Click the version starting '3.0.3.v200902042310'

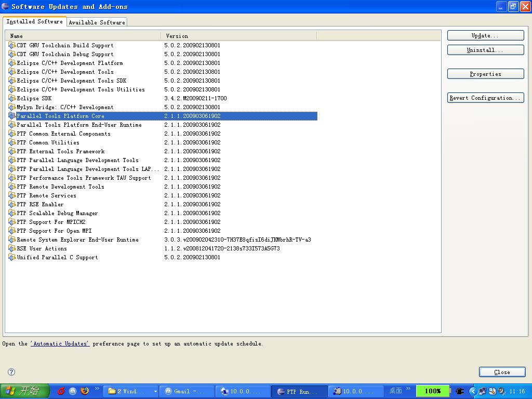pyautogui.click(x=237, y=240)
